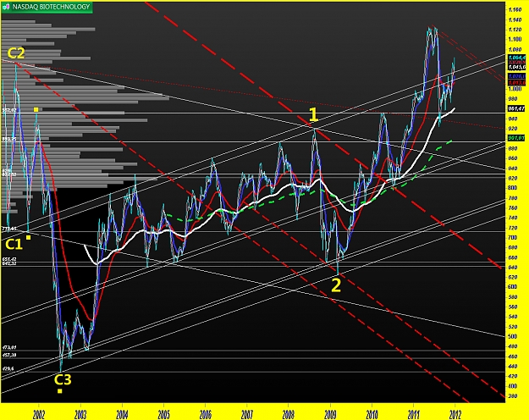Click the 952 horizontal level label
The width and height of the screenshot is (529, 420).
(x=9, y=110)
